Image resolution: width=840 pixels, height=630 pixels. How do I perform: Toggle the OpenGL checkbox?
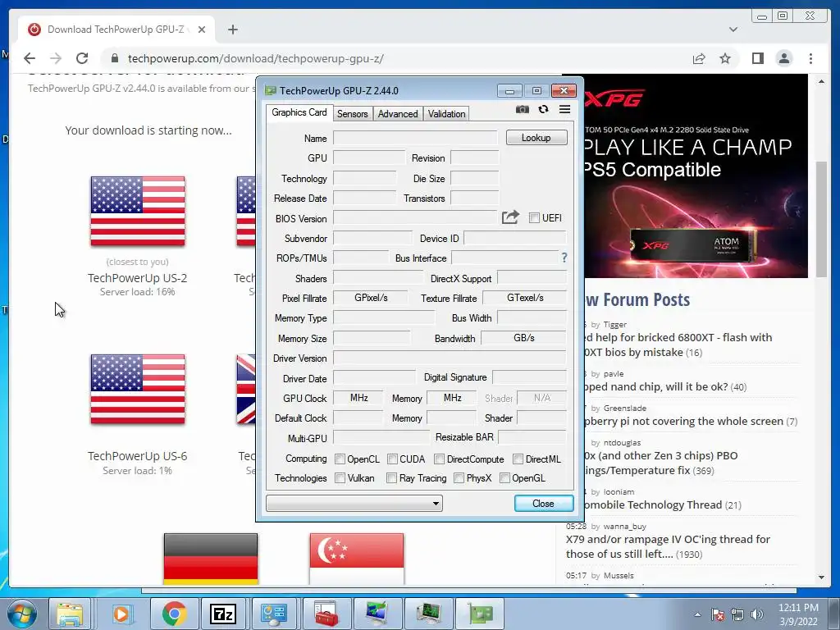pyautogui.click(x=504, y=478)
